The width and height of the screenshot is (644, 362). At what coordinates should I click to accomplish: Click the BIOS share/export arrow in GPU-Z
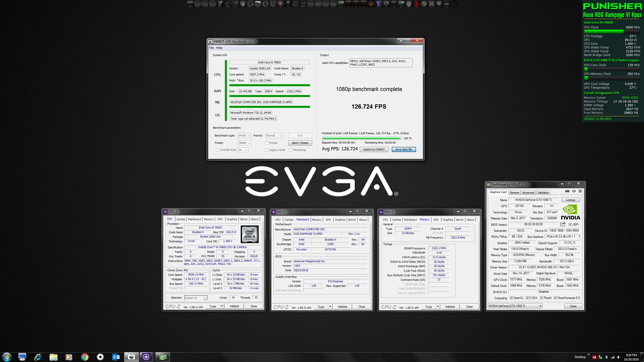point(563,224)
